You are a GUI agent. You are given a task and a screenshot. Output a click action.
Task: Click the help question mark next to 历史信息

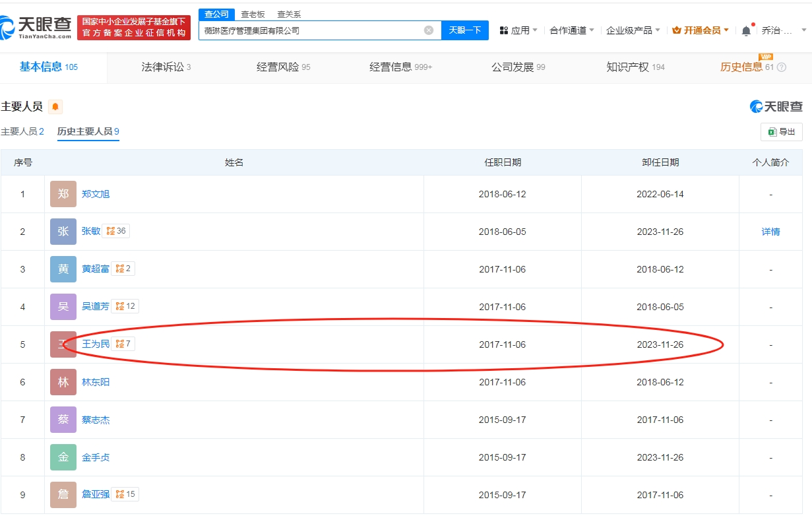click(782, 67)
